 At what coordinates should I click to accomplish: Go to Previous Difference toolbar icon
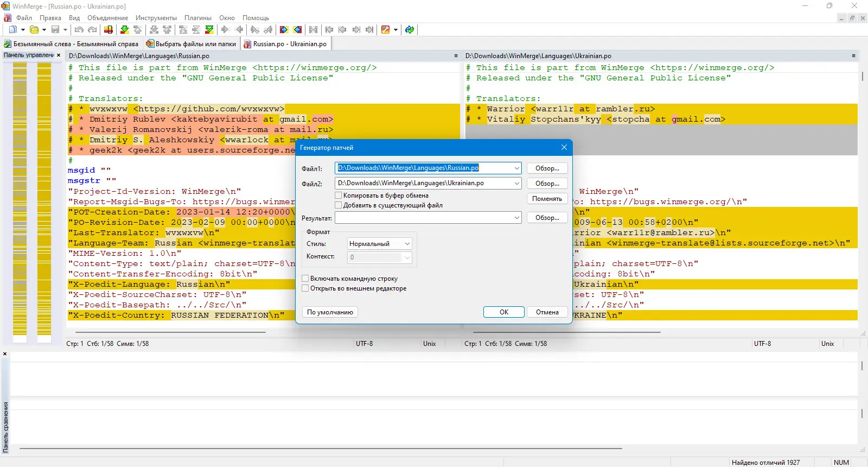point(138,30)
